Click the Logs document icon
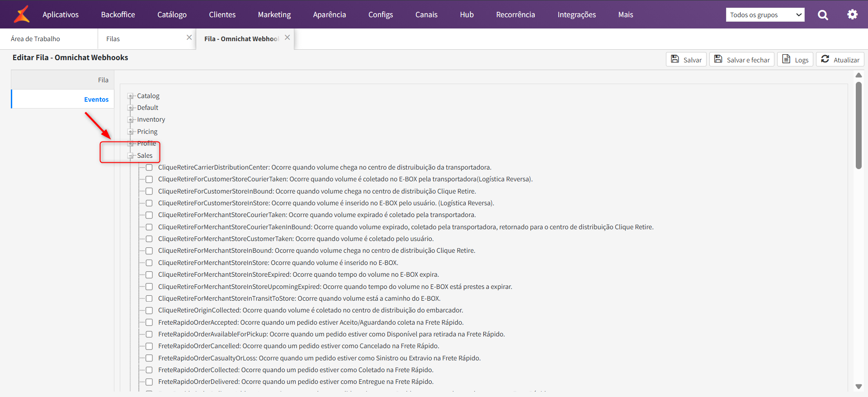Viewport: 868px width, 397px height. tap(786, 59)
